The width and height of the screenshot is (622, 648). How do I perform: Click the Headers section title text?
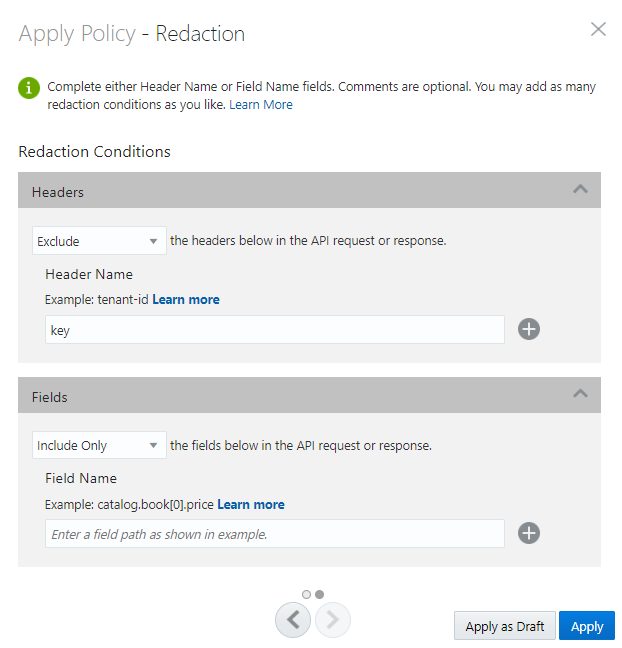tap(58, 191)
